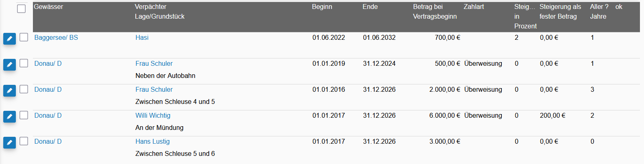Toggle the select-all checkbox in header
The image size is (644, 164).
pyautogui.click(x=22, y=9)
